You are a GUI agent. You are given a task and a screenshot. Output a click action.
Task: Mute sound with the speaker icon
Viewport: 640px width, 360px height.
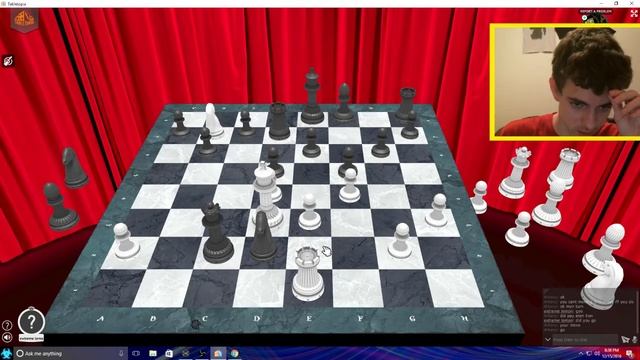[7, 337]
